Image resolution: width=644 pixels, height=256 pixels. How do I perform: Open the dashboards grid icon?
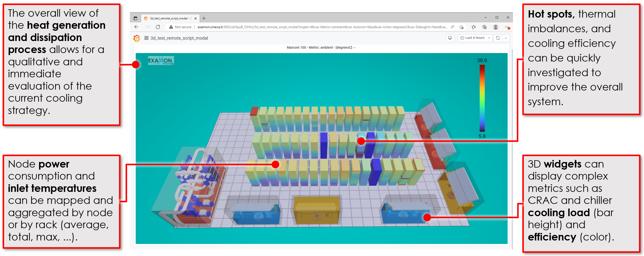[x=147, y=38]
